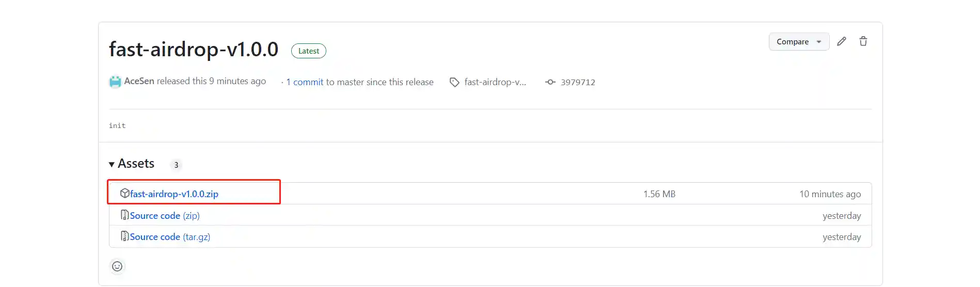The image size is (980, 287).
Task: Click the package icon for fast-airdrop-v1.0.0.zip
Action: [124, 193]
